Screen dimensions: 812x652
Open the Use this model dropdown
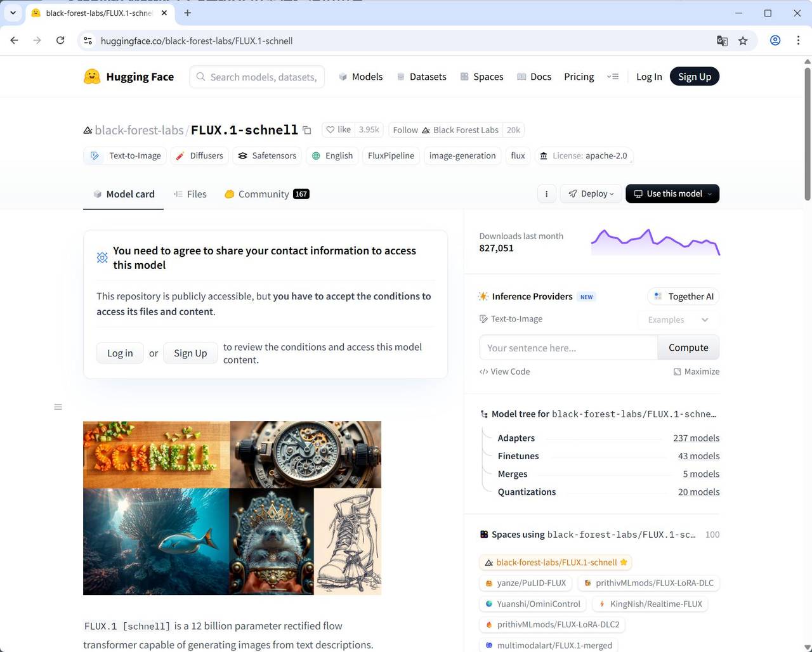pyautogui.click(x=672, y=194)
